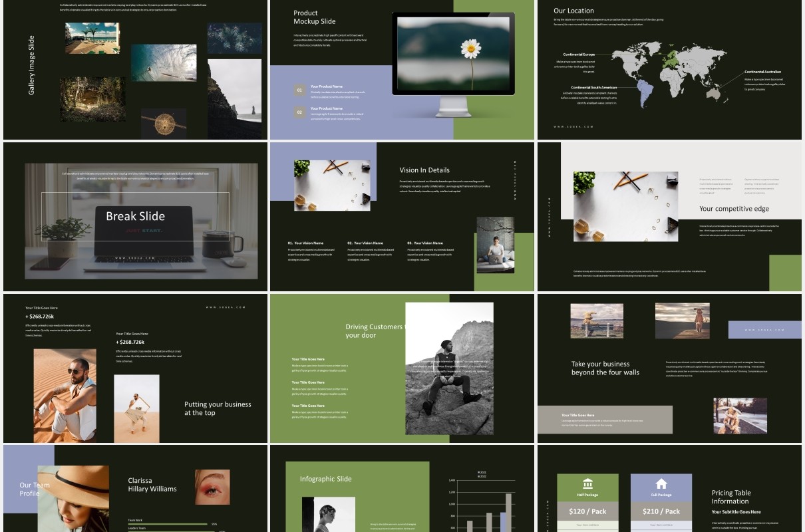Image resolution: width=805 pixels, height=532 pixels.
Task: Click 'Your Subtitle Goes Here' on pricing slide
Action: [736, 512]
